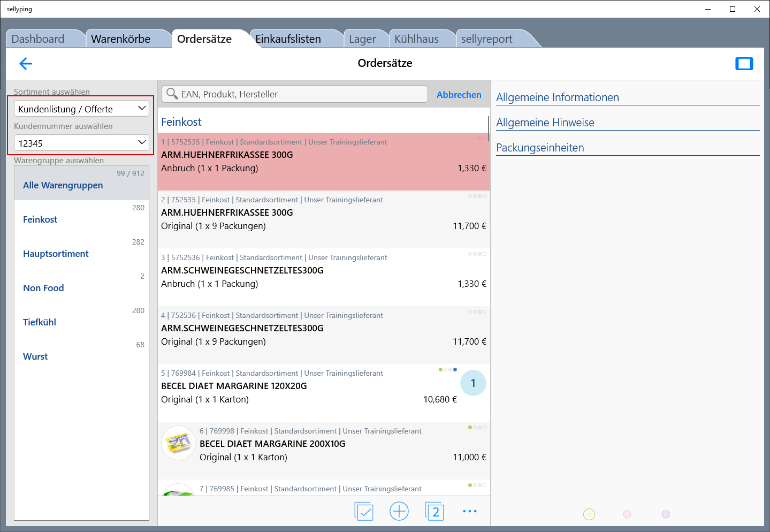Open the customer number 12345 dropdown
The height and width of the screenshot is (532, 770).
pyautogui.click(x=81, y=143)
